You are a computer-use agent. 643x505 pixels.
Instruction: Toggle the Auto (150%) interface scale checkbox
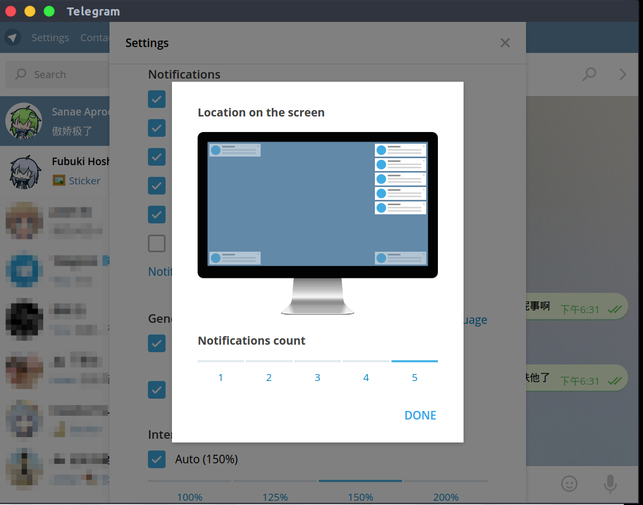tap(157, 459)
